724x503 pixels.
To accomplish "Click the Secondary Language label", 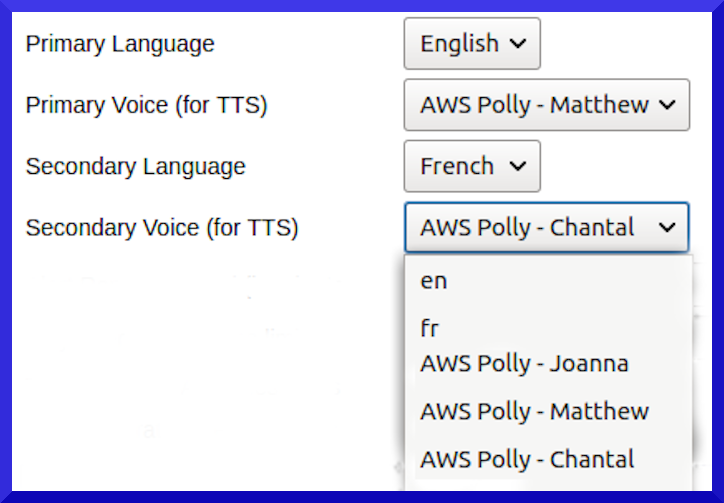I will [135, 167].
